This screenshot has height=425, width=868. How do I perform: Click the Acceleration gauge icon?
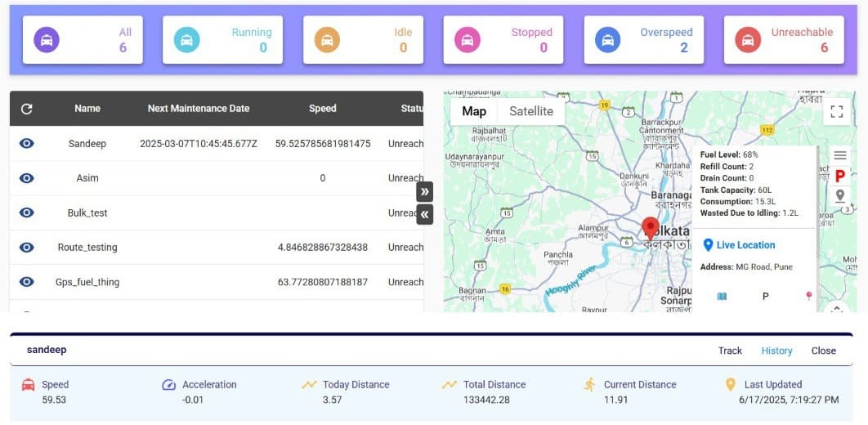[x=169, y=385]
